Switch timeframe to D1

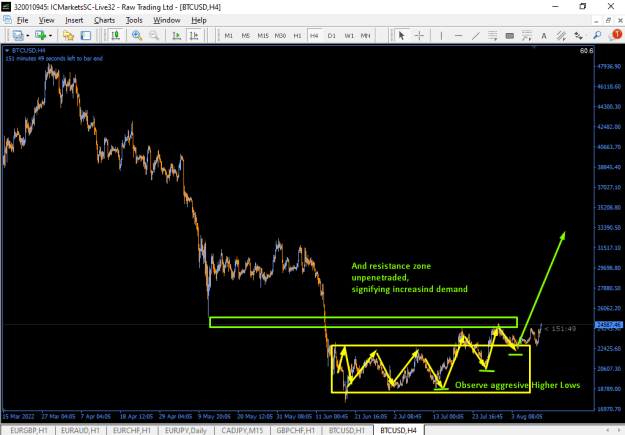pos(332,35)
